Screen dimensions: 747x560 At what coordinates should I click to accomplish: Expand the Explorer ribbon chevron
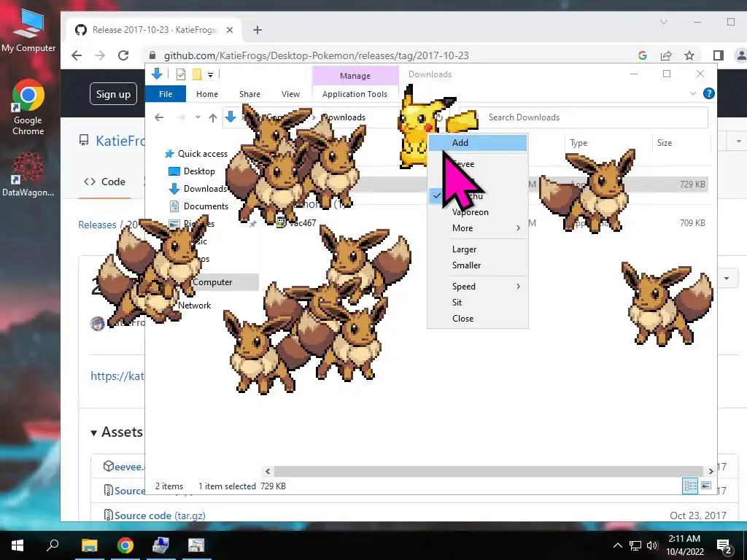693,93
